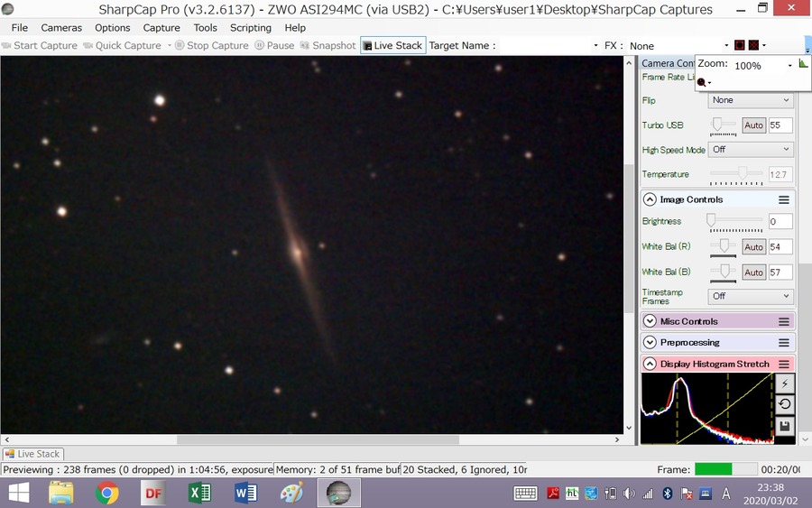Open Windows Start button
The image size is (812, 508).
[19, 493]
